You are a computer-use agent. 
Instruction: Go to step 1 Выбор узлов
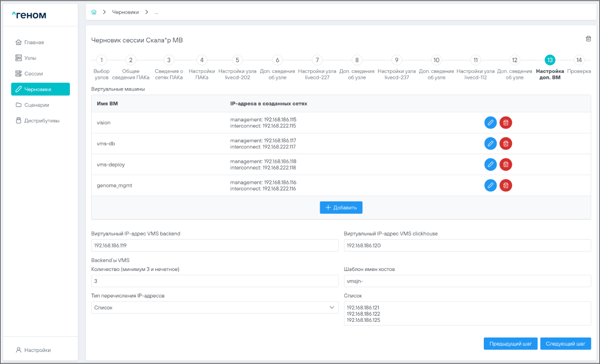102,60
